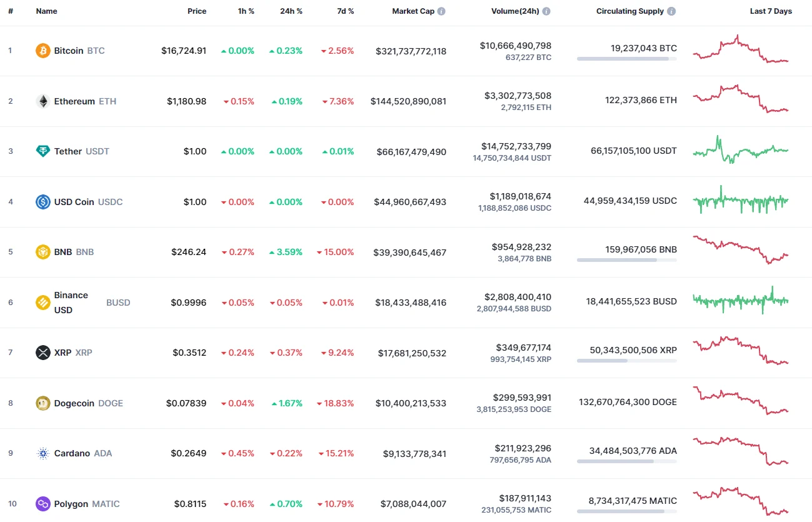
Task: Sort the table by the Price column
Action: coord(196,11)
